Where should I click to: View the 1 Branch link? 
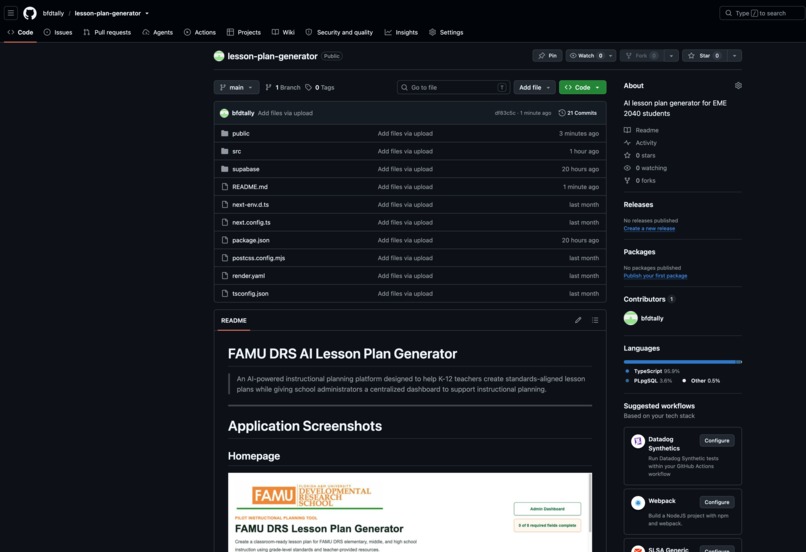coord(283,87)
